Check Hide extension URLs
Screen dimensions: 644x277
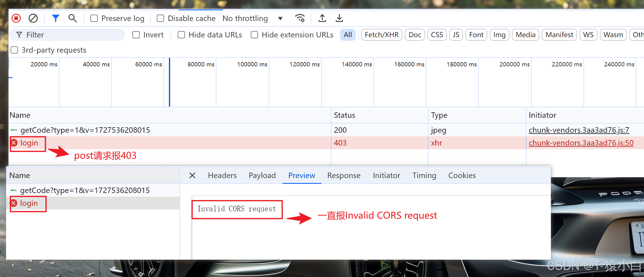coord(254,35)
